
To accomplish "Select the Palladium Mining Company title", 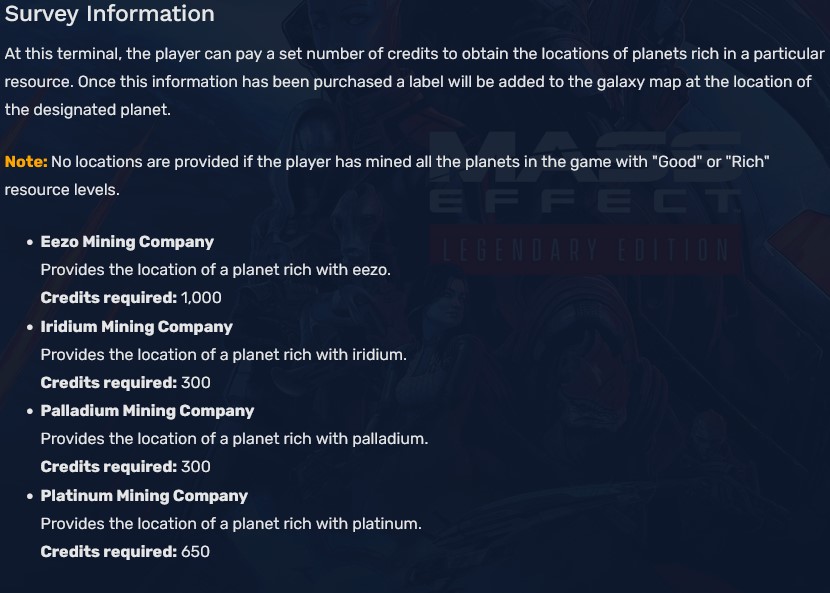I will pos(147,411).
